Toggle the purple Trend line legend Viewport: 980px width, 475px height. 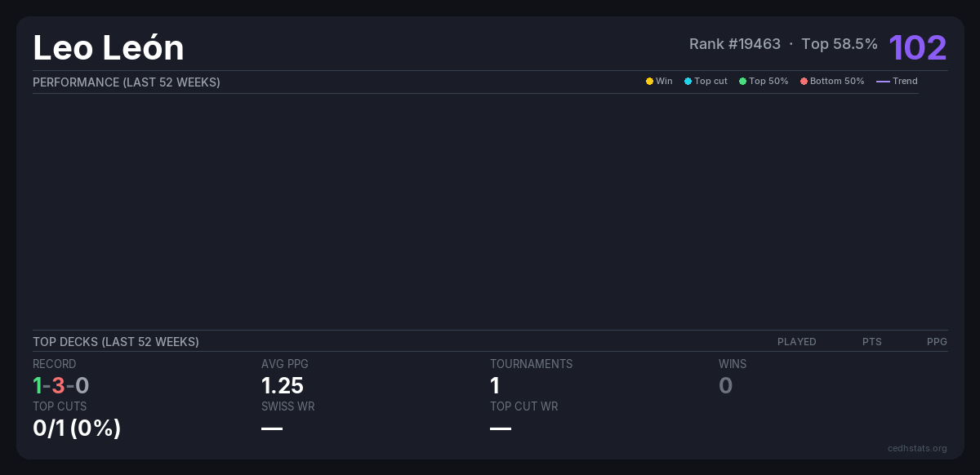[x=883, y=82]
